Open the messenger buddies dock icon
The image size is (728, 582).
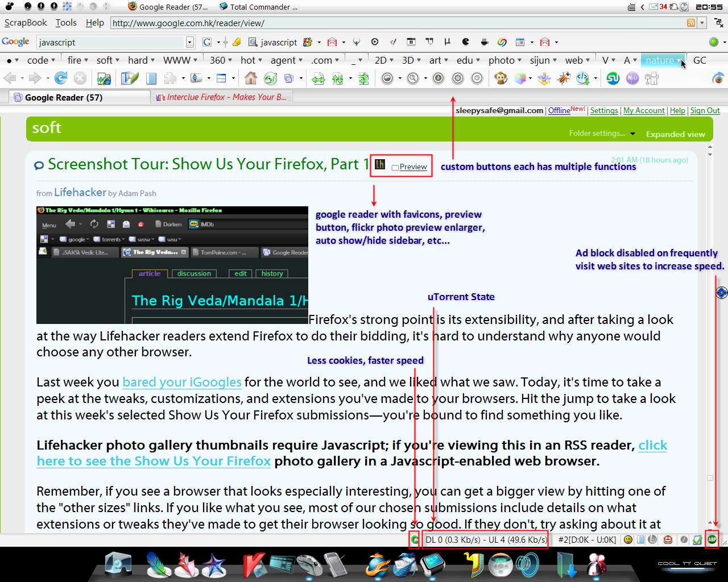tap(596, 565)
